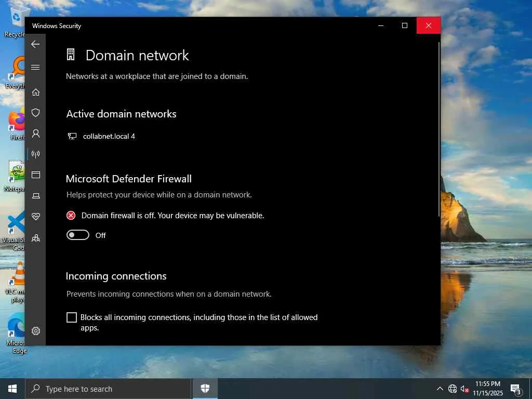Open the taskbar clock and date
Screen dimensions: 532x399
(x=487, y=389)
